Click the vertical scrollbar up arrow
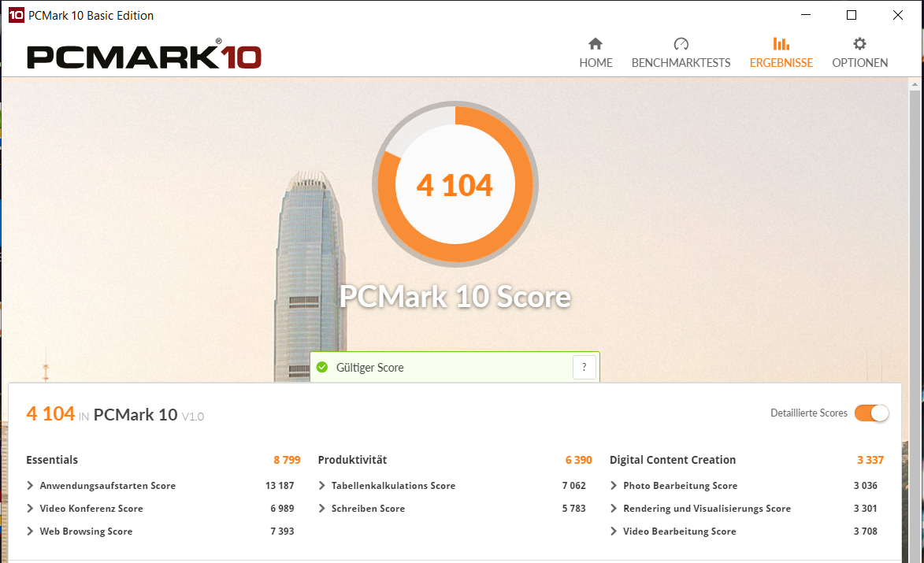 pos(915,85)
